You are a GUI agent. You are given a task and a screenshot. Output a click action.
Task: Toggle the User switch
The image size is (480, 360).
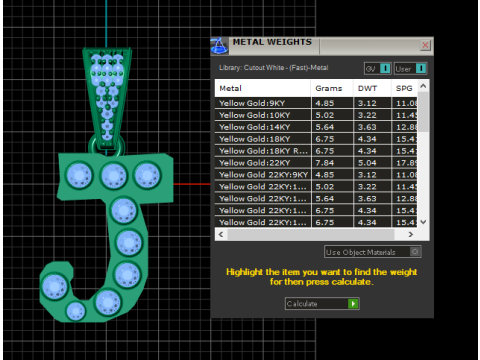410,69
